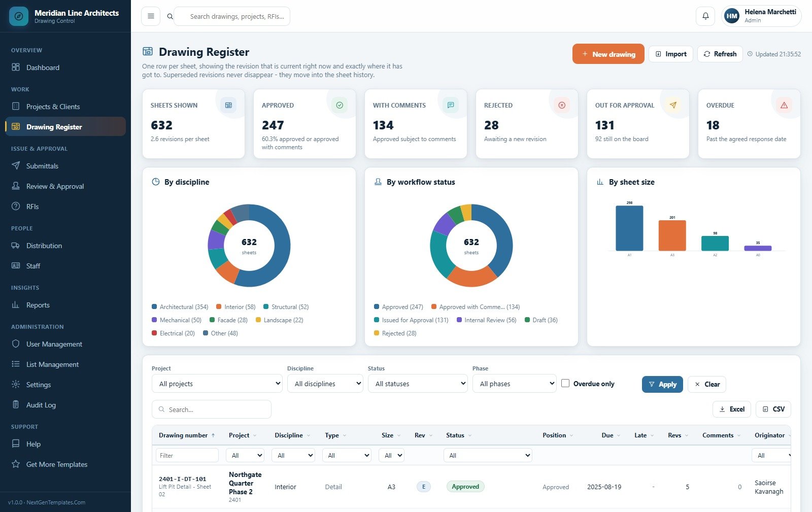The width and height of the screenshot is (812, 512).
Task: Open the Review & Approval page
Action: [x=65, y=186]
